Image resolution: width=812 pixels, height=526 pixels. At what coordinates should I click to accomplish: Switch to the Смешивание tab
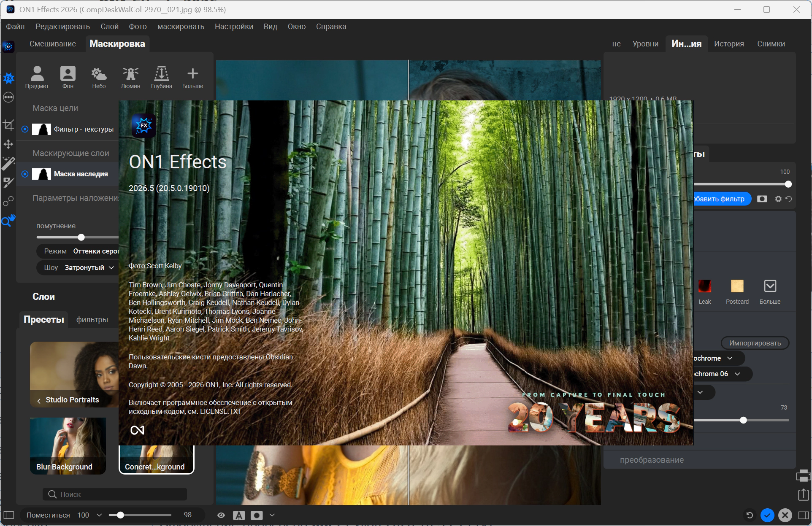(53, 44)
